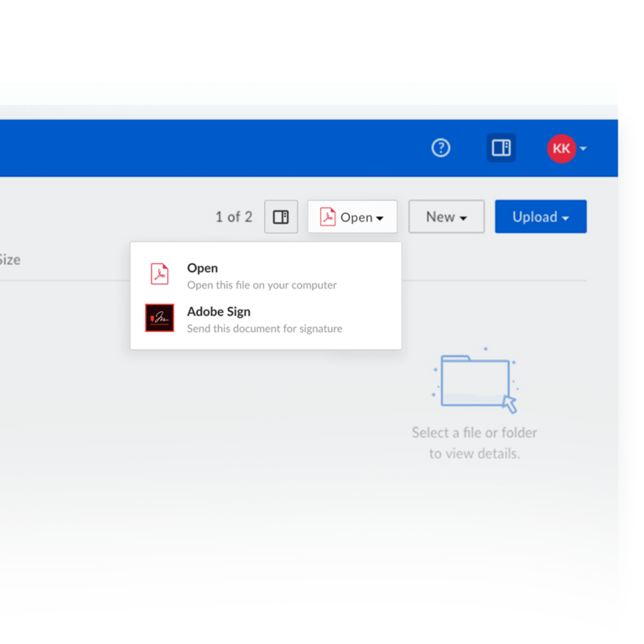Collapse the Open dropdown using its arrow
Image resolution: width=644 pixels, height=644 pixels.
tap(380, 219)
